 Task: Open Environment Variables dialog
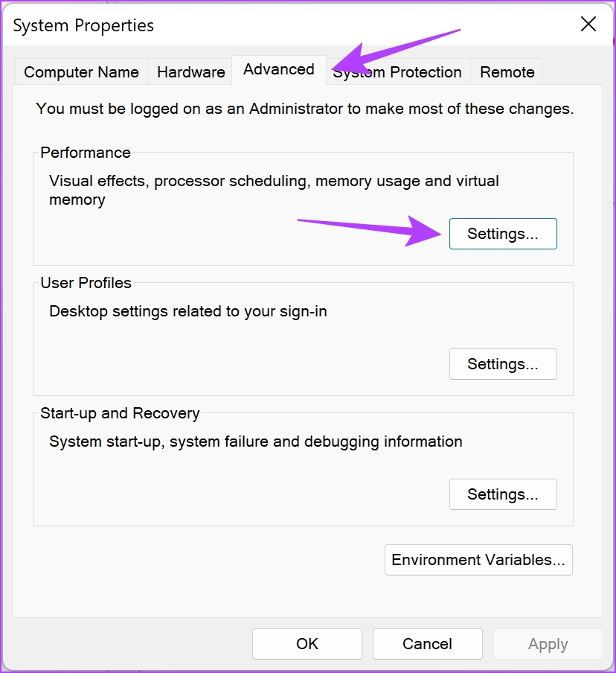coord(478,560)
